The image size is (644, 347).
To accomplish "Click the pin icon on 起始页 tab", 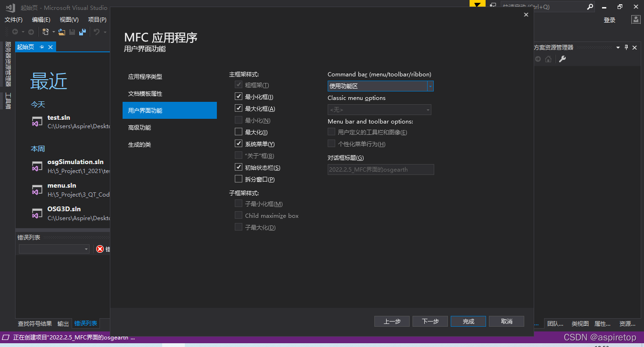I will pyautogui.click(x=41, y=47).
